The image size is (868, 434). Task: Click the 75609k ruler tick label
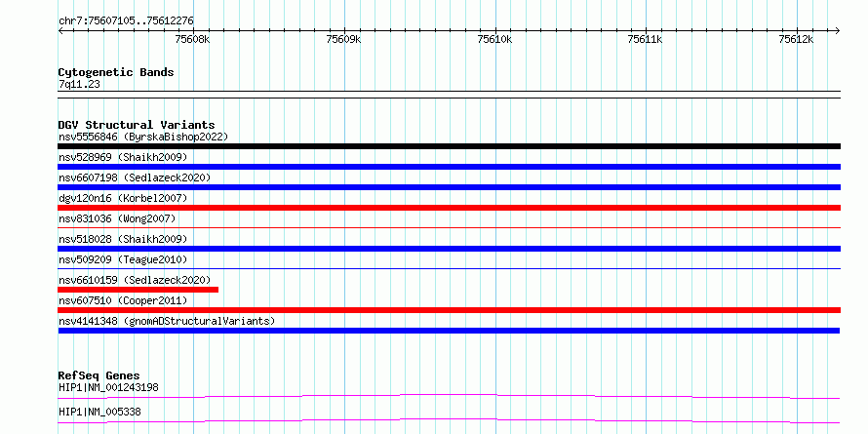coord(343,39)
